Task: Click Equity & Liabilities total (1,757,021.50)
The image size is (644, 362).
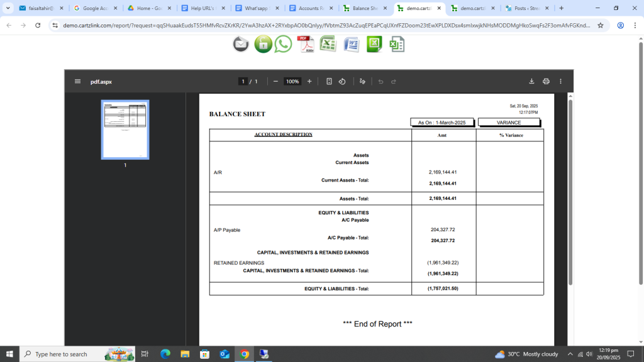Action: pos(443,288)
